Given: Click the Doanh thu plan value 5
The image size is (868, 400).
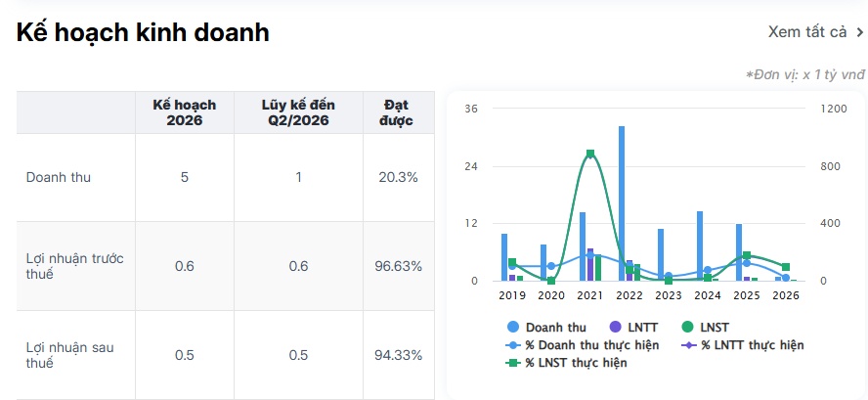Looking at the screenshot, I should click(185, 177).
